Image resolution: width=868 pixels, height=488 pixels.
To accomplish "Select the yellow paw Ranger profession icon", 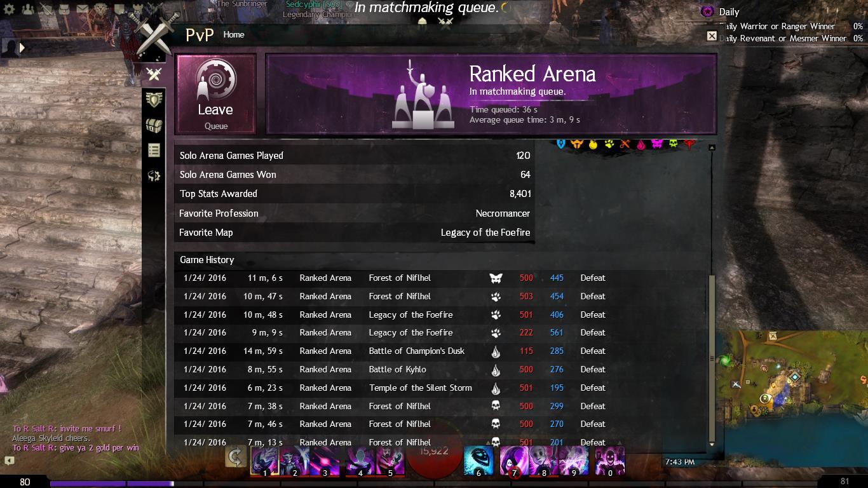I will coord(609,144).
